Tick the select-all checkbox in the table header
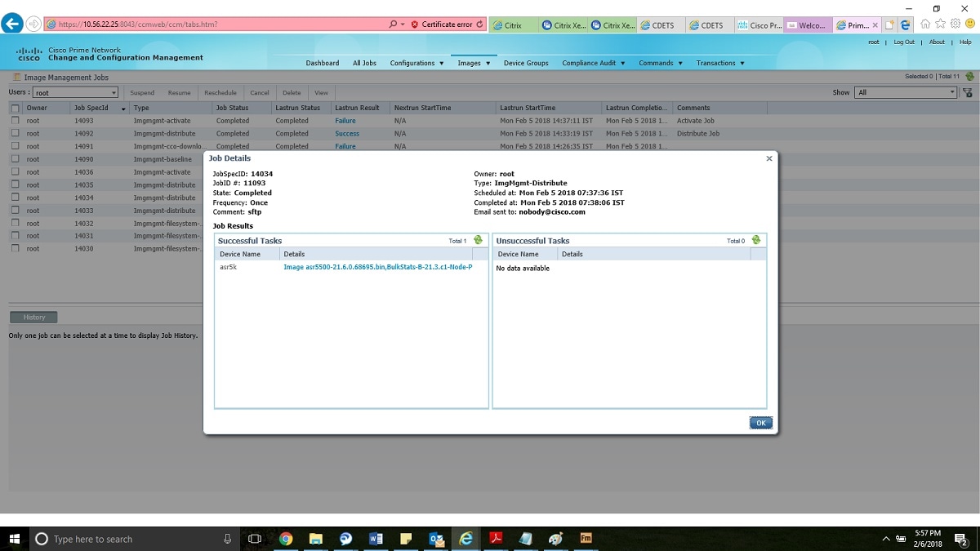This screenshot has height=551, width=980. tap(15, 108)
